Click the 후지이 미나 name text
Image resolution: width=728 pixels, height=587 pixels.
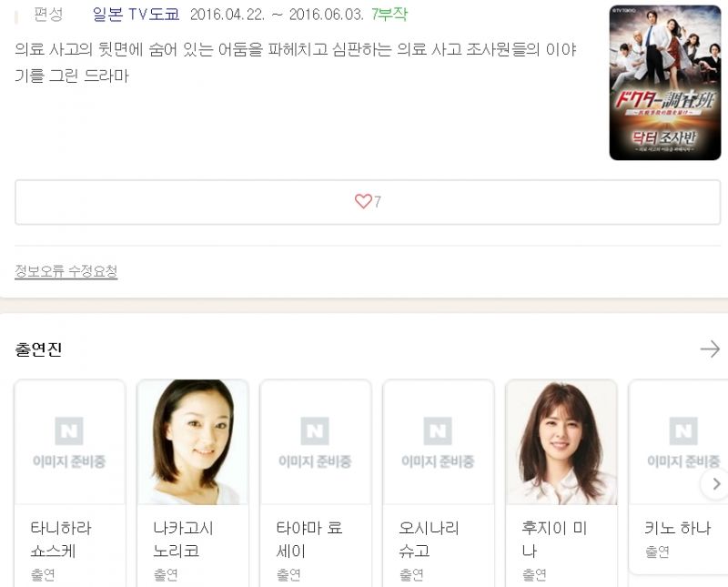click(554, 539)
